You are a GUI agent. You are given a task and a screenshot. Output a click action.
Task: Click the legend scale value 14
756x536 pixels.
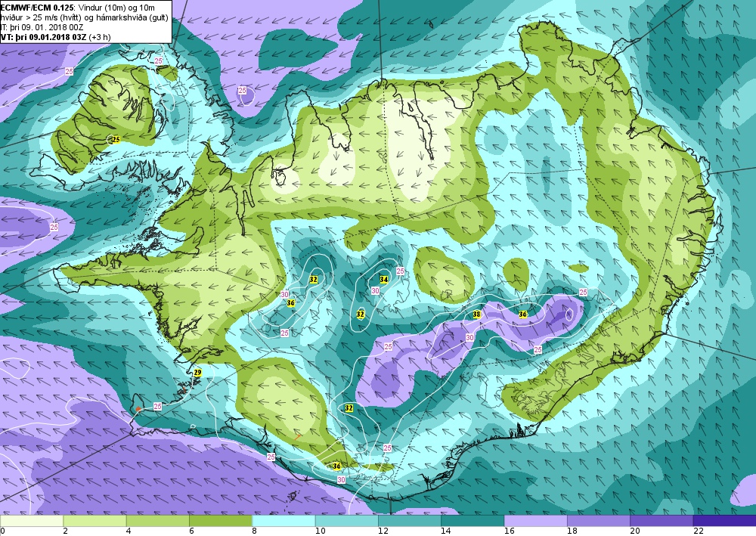point(446,531)
